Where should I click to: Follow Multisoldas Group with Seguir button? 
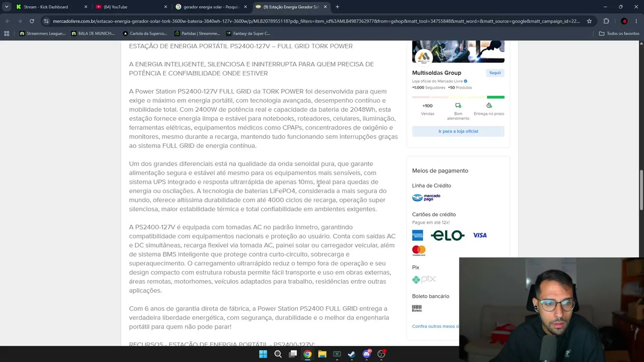(x=495, y=73)
